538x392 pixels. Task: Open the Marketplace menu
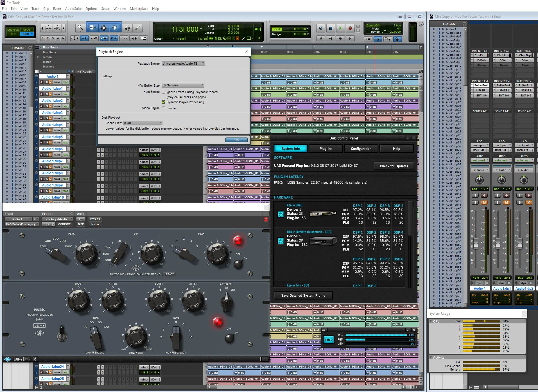(139, 9)
